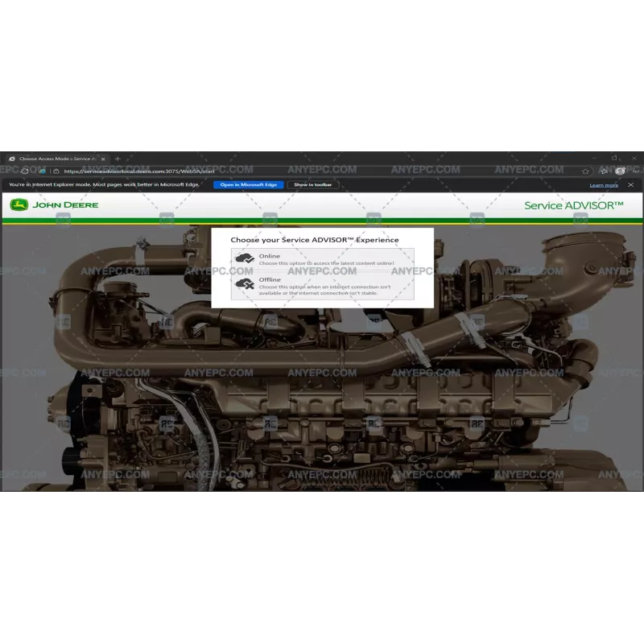Click the Open in Microsoft Edge button
Screen dimensions: 644x644
[x=250, y=184]
